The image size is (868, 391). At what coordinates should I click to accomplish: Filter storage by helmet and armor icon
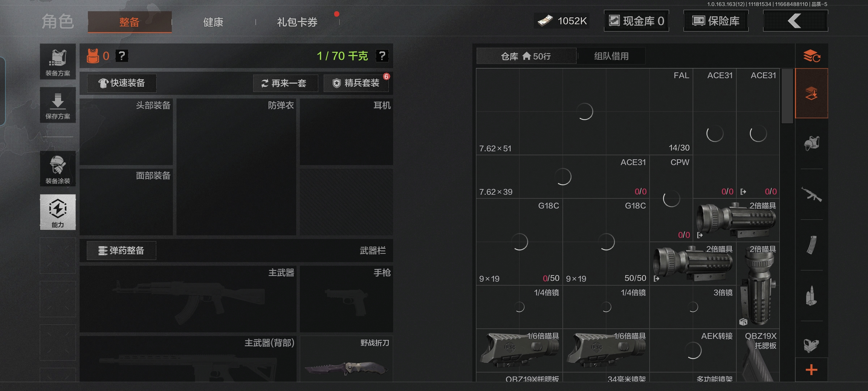pos(812,143)
